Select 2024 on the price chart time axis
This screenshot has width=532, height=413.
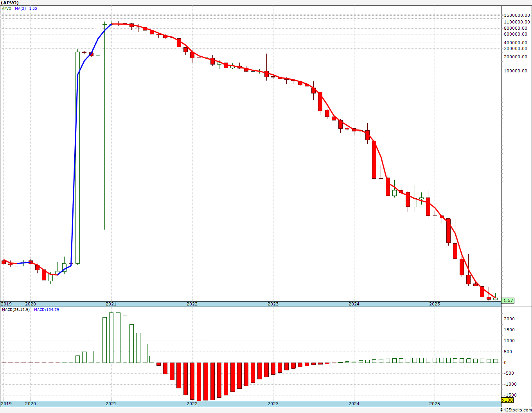[354, 303]
